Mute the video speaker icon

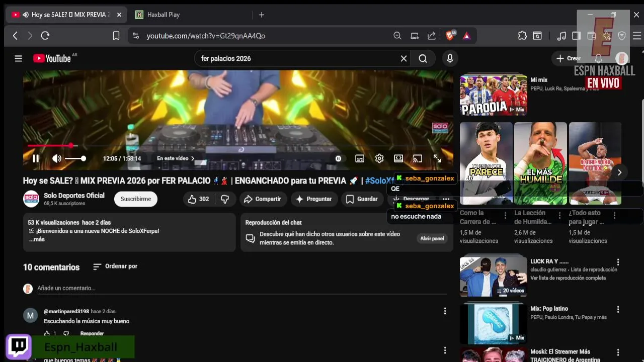click(57, 158)
